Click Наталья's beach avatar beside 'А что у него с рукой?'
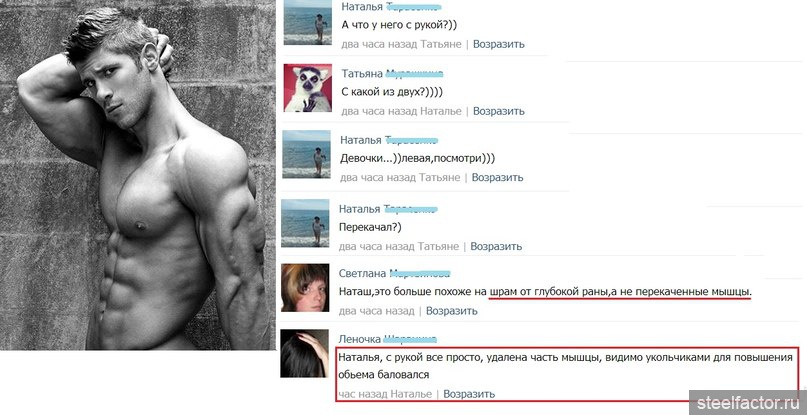This screenshot has width=807, height=415. click(x=308, y=22)
